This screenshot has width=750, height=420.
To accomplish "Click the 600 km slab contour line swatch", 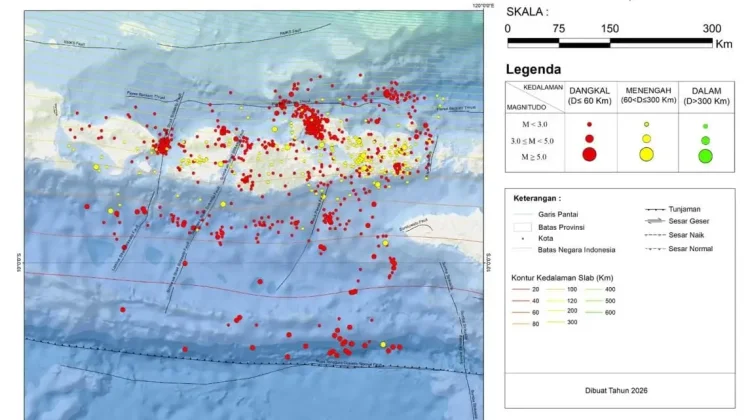I will 593,312.
